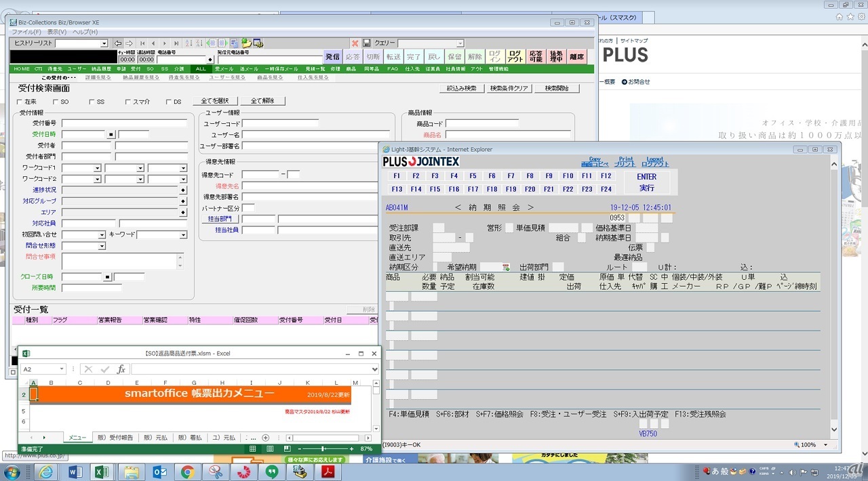Screen dimensions: 868x481
Task: Check the 在来 checkbox
Action: tap(20, 102)
